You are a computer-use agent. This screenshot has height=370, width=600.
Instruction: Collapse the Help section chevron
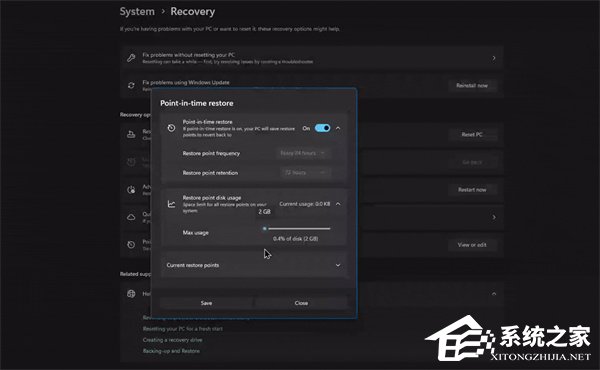(494, 294)
